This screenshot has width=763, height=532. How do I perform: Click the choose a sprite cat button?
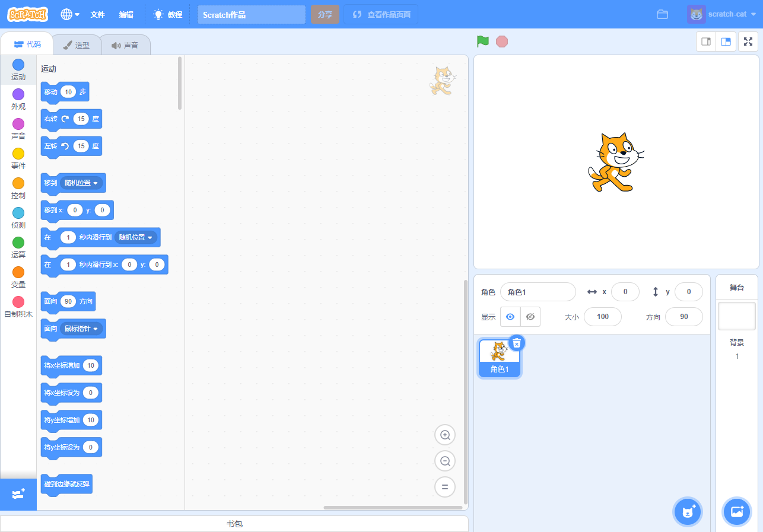coord(688,511)
